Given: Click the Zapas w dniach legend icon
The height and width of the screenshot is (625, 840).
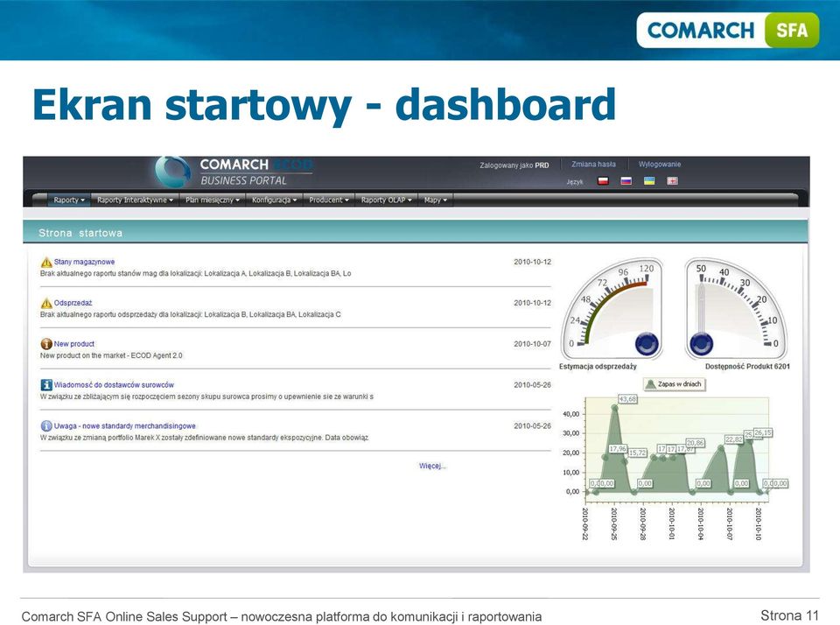Looking at the screenshot, I should coord(651,384).
